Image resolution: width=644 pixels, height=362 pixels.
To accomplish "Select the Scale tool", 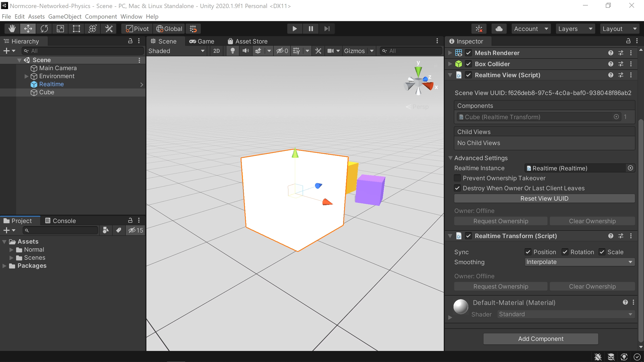I will [x=60, y=29].
